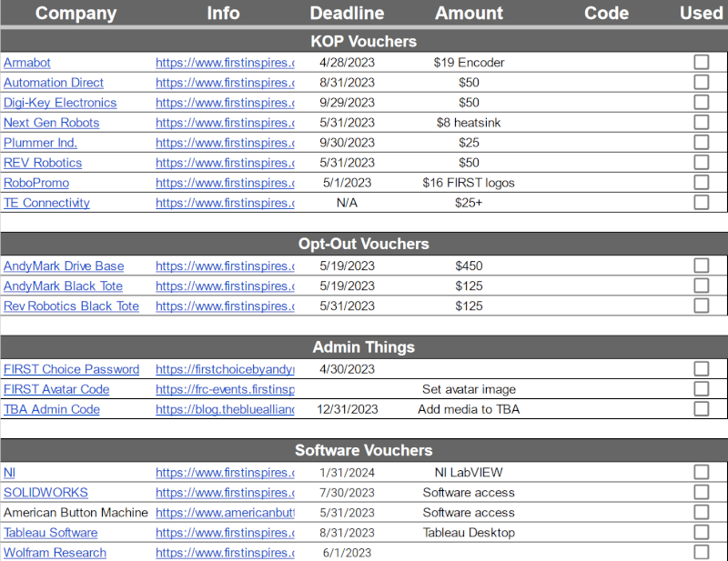Viewport: 728px width, 561px height.
Task: Check the REV Robotics $50 voucher Used box
Action: click(x=701, y=163)
